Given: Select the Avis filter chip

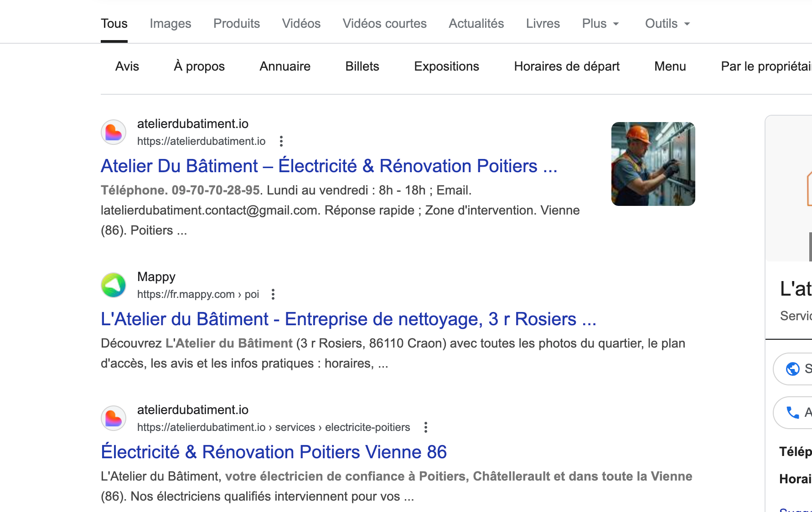Looking at the screenshot, I should pyautogui.click(x=127, y=67).
